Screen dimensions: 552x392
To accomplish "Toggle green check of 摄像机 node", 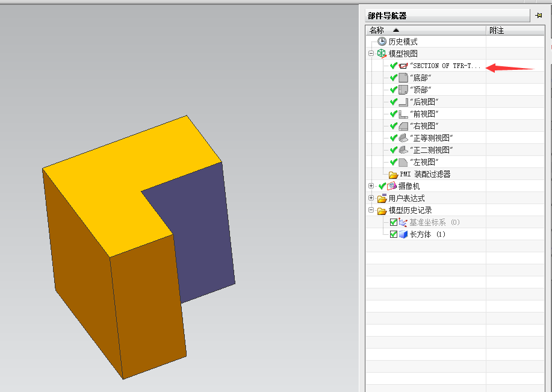I will [x=382, y=186].
